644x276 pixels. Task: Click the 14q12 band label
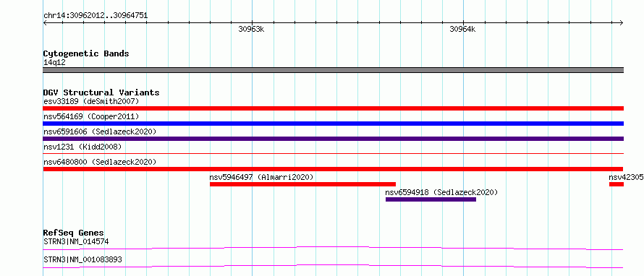coord(54,63)
